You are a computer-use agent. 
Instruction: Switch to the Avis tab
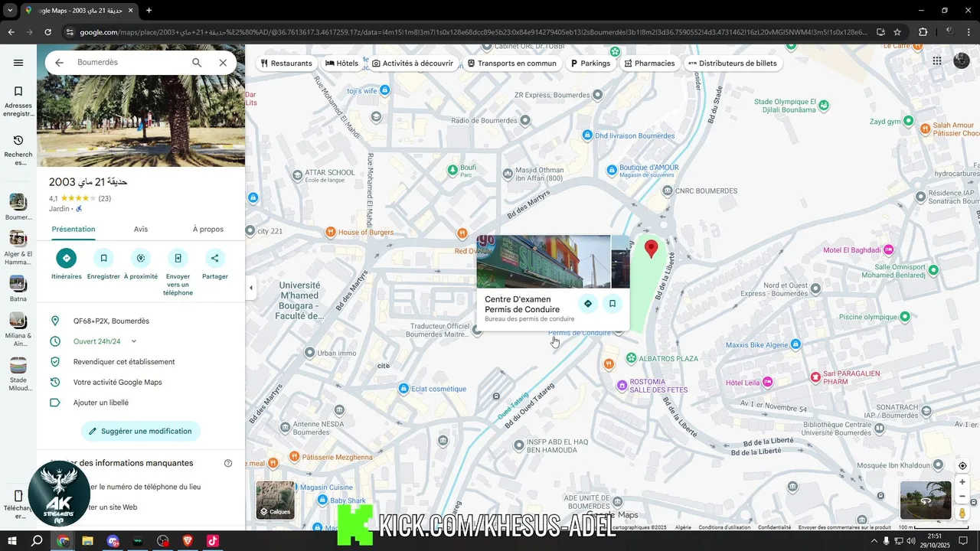pos(141,229)
